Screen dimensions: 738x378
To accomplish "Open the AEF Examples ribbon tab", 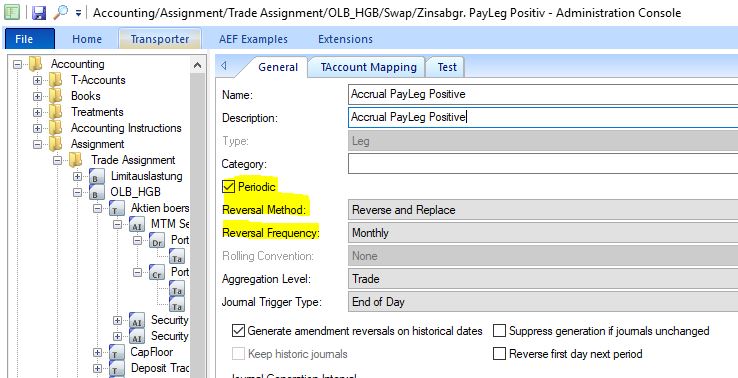I will pyautogui.click(x=253, y=39).
